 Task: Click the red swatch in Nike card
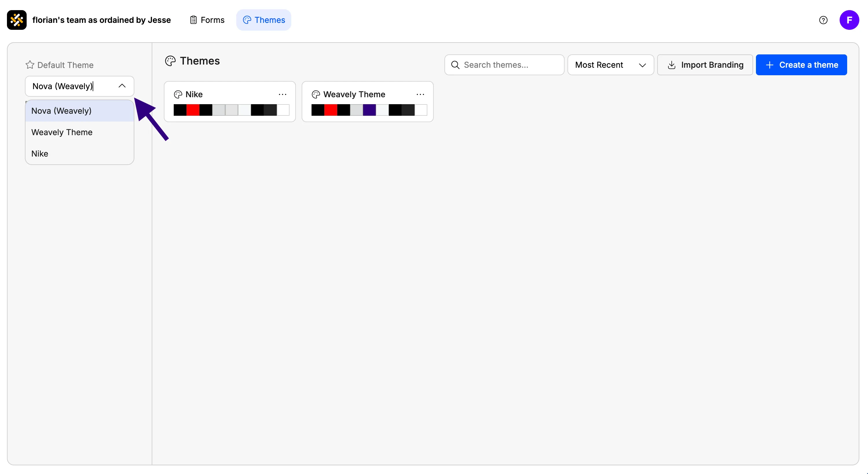(x=193, y=110)
